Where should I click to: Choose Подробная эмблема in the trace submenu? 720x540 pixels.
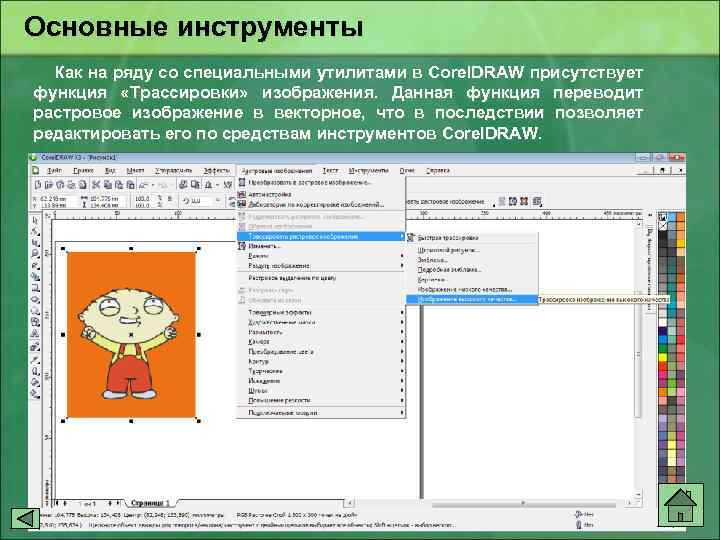(472, 270)
